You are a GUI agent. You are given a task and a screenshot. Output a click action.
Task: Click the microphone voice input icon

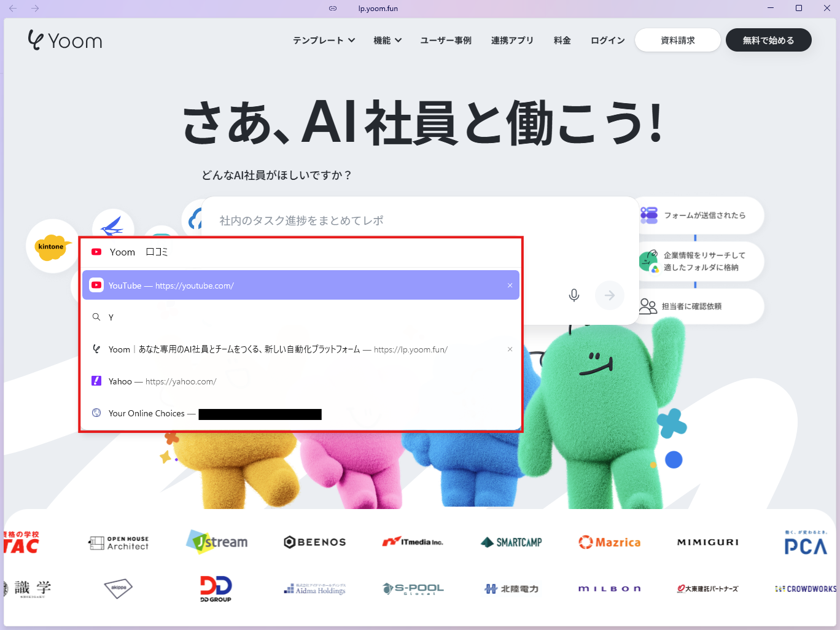coord(574,295)
